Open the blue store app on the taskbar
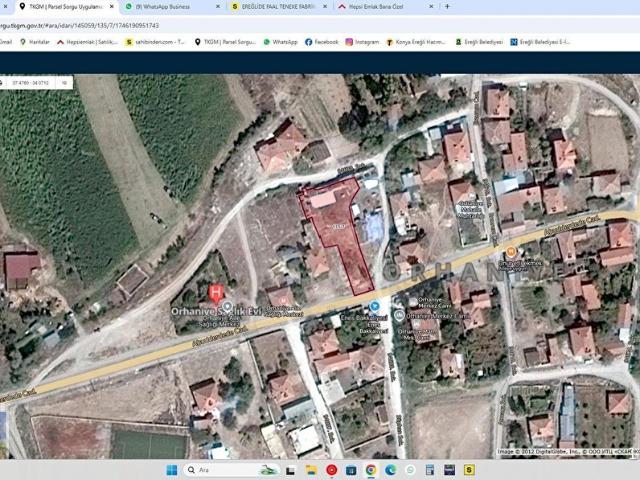The image size is (640, 480). point(351,470)
